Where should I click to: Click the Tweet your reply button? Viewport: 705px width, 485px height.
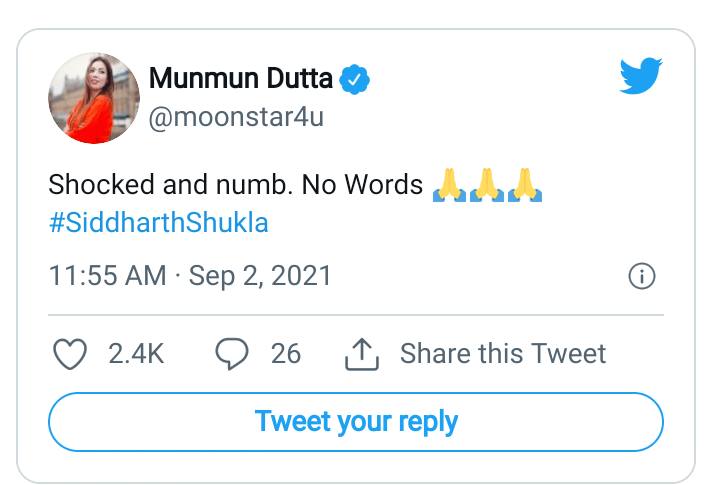click(x=356, y=422)
